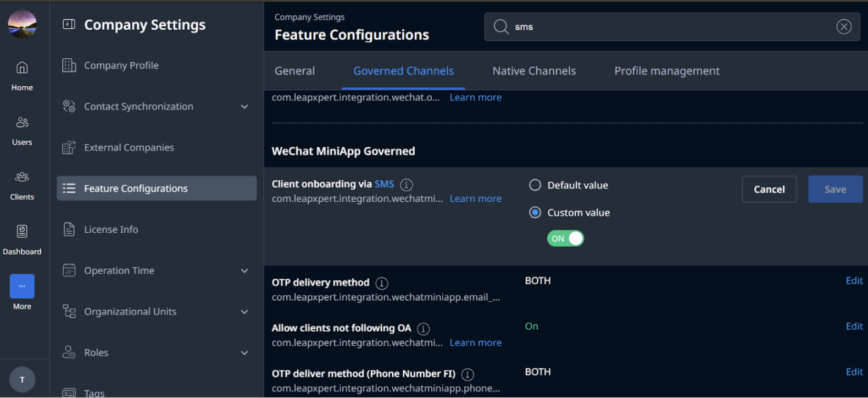Show info icon for OTP delivery method
Viewport: 868px width, 398px height.
382,283
